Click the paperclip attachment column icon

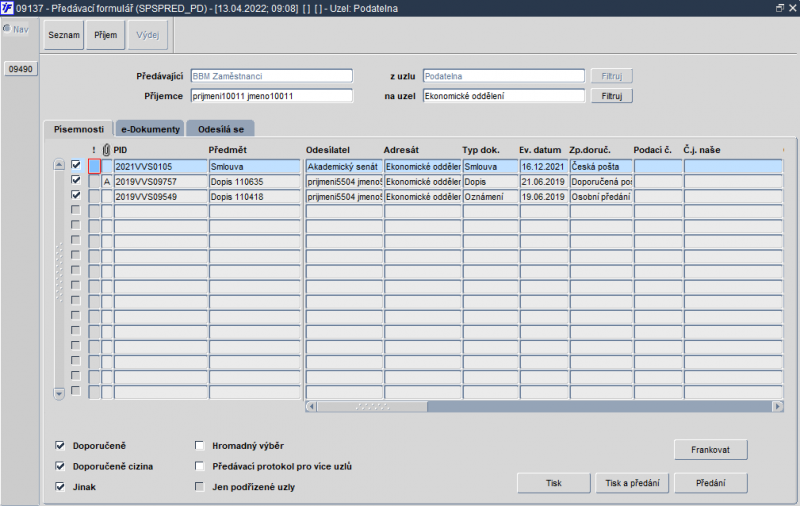106,149
